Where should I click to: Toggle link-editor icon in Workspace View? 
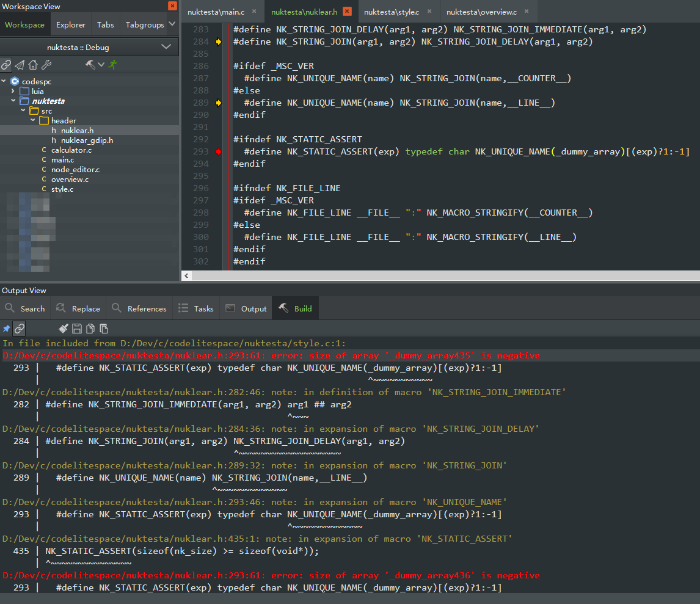tap(6, 64)
